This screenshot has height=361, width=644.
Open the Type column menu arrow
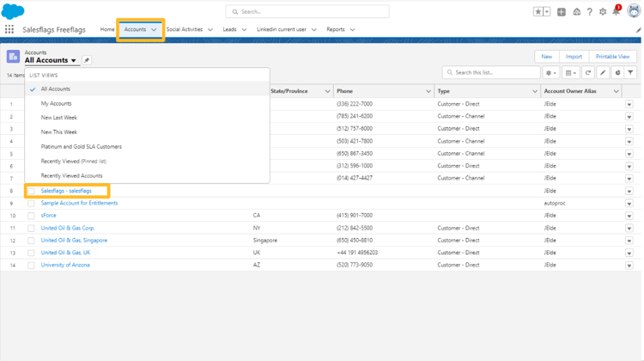click(x=535, y=91)
